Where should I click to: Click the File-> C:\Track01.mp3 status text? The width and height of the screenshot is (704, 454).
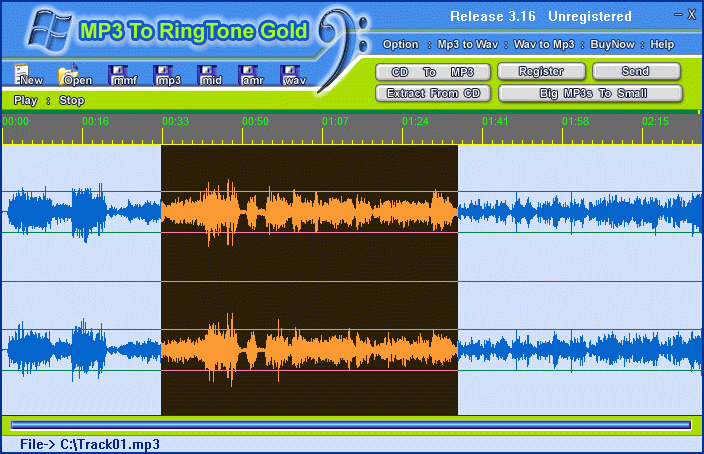pyautogui.click(x=90, y=444)
